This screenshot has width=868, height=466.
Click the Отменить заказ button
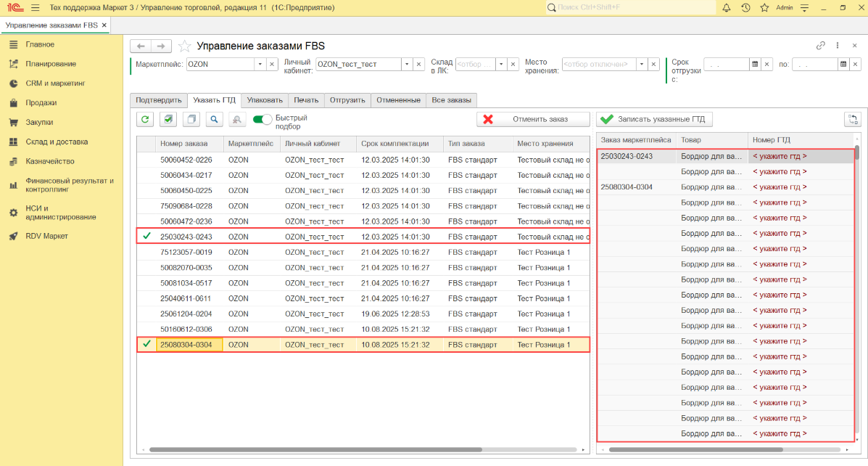click(x=532, y=120)
